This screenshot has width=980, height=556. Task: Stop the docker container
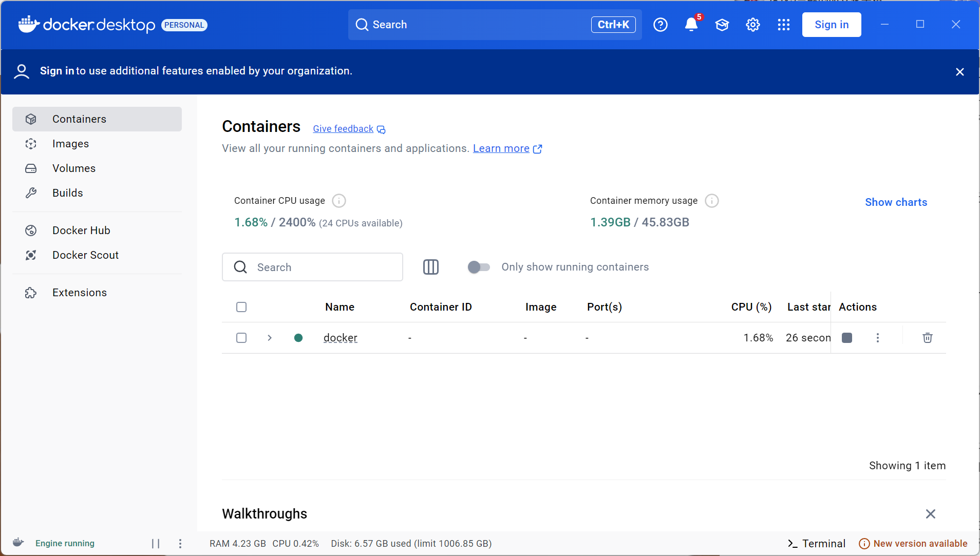(x=847, y=338)
